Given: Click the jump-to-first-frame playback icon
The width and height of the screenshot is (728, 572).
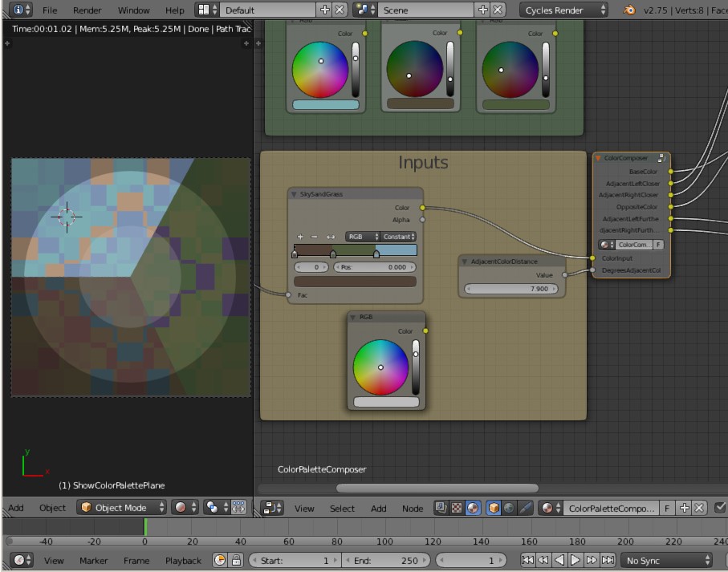Looking at the screenshot, I should [527, 560].
